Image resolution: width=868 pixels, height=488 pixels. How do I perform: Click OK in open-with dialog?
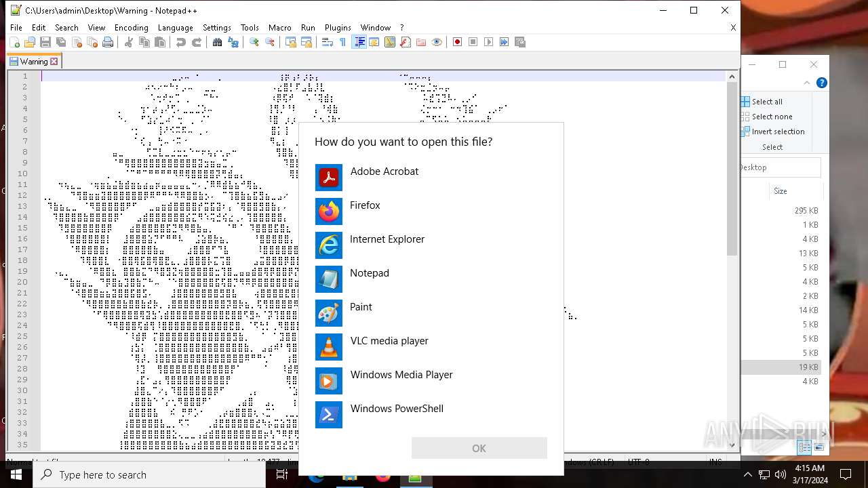pos(479,448)
